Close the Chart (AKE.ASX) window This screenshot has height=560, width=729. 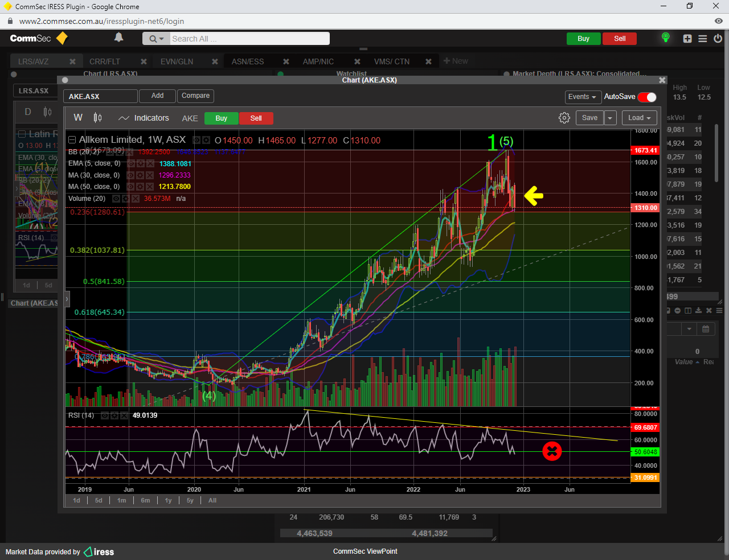click(662, 80)
